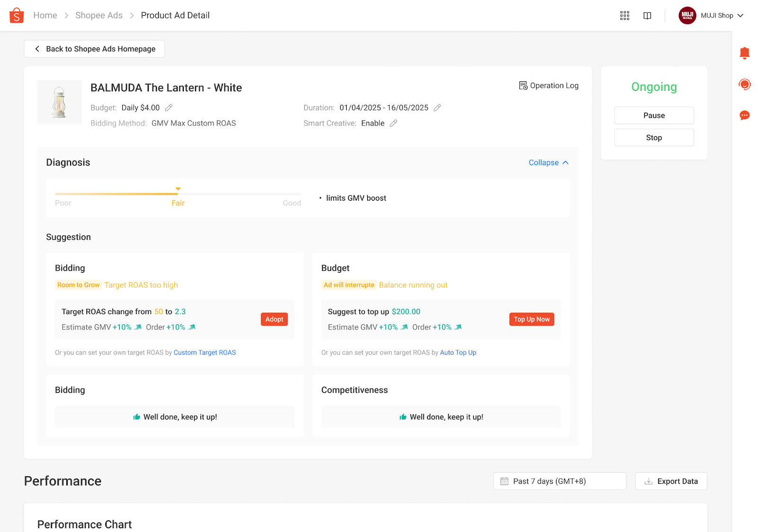Viewport: 758px width, 532px height.
Task: Open the book guide icon in header
Action: coord(647,16)
